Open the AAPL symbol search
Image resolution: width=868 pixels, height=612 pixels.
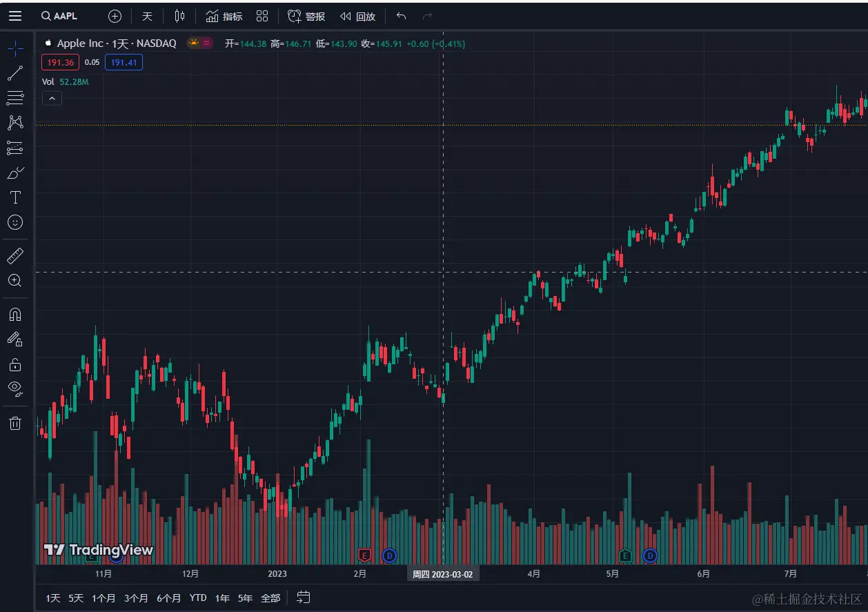59,16
